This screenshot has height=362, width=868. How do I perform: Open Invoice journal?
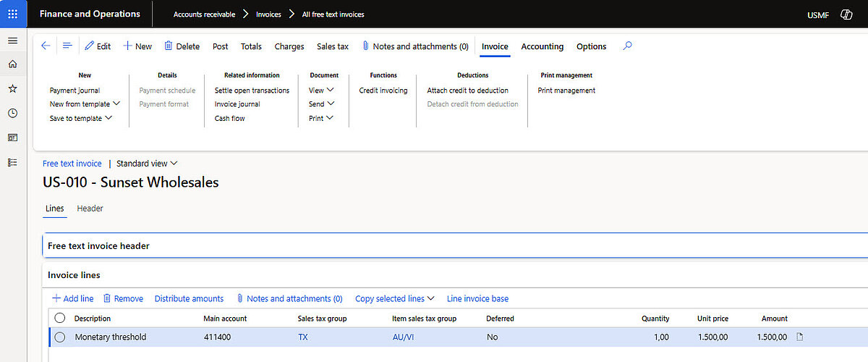(x=237, y=104)
